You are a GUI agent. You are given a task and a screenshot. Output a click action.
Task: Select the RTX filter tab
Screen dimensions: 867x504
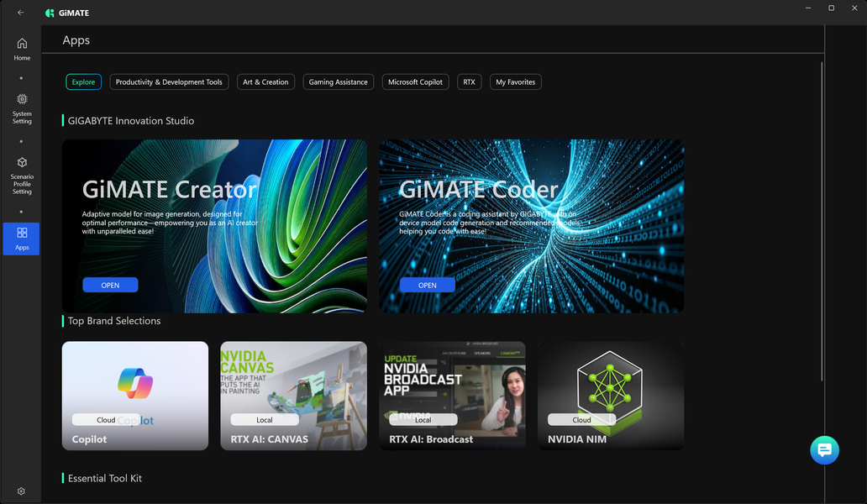pos(469,81)
